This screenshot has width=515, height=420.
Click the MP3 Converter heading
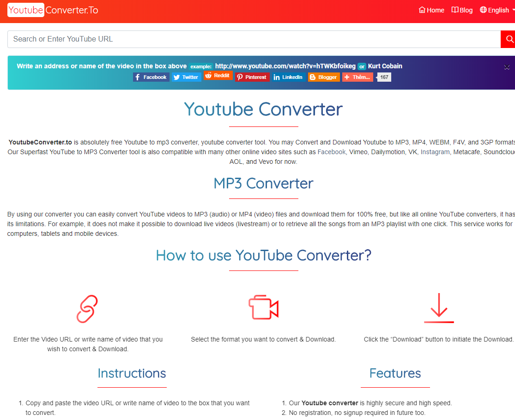263,183
